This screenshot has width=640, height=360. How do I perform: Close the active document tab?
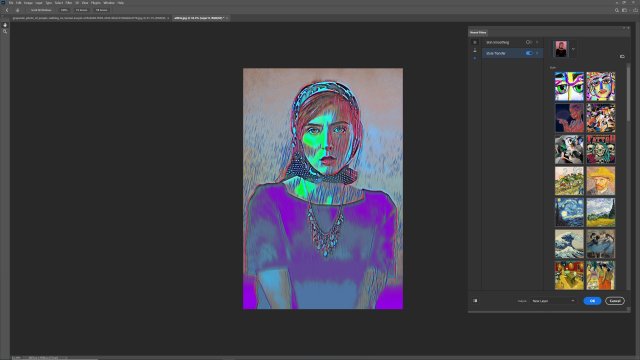point(227,18)
